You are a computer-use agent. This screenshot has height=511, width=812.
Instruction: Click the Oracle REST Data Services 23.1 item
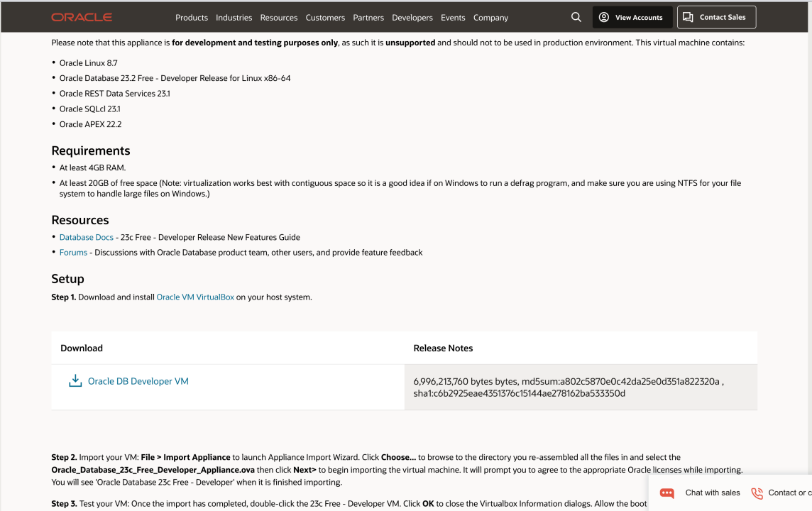(115, 94)
